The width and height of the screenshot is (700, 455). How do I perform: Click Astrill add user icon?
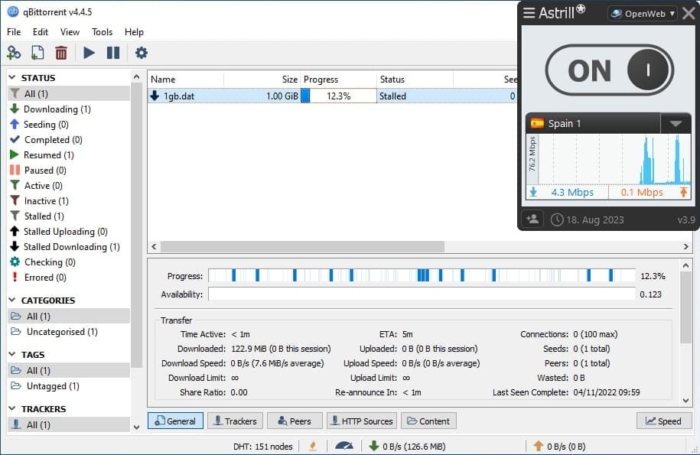click(533, 219)
